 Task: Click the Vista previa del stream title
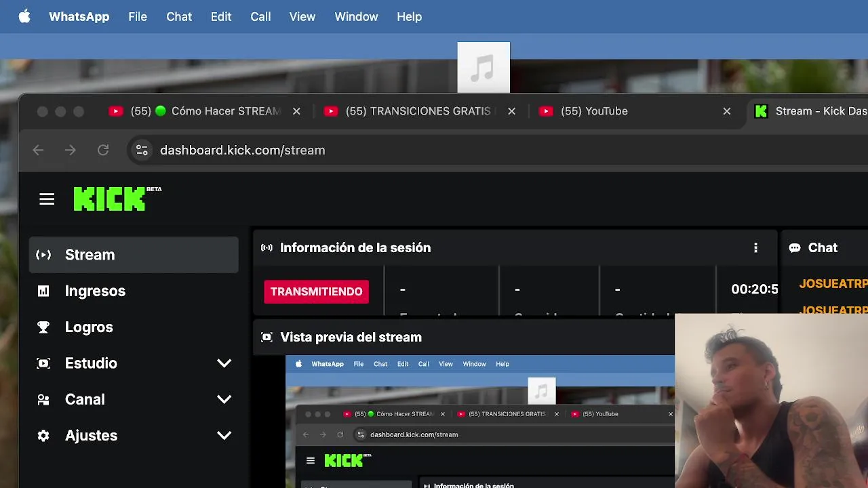351,338
